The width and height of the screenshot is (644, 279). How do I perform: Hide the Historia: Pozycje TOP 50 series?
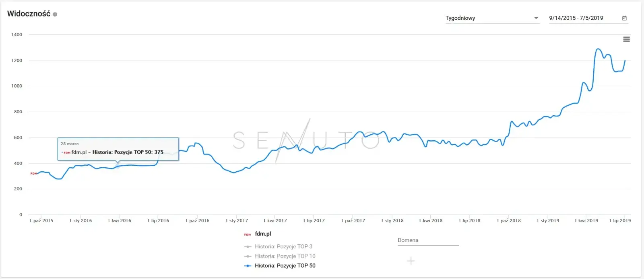(x=285, y=266)
